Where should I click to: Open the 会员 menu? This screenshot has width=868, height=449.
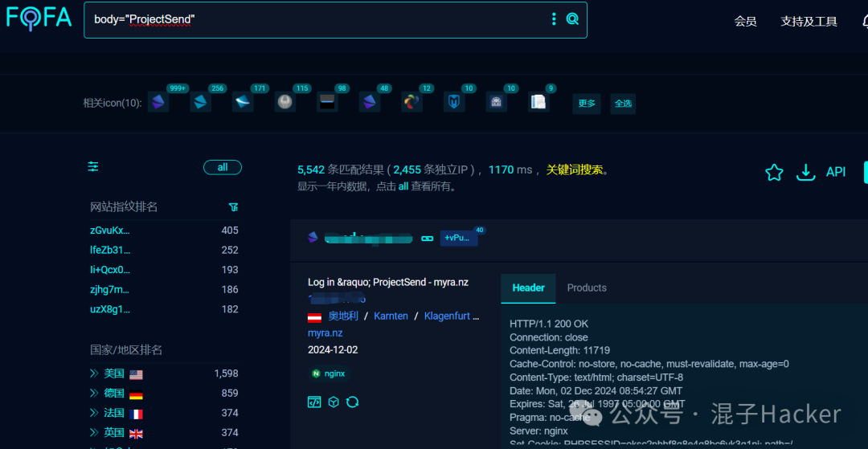point(745,22)
